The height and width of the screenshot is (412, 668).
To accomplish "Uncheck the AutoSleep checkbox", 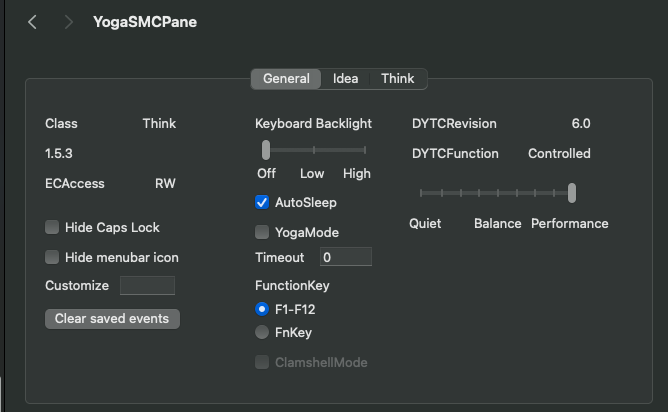I will point(262,202).
